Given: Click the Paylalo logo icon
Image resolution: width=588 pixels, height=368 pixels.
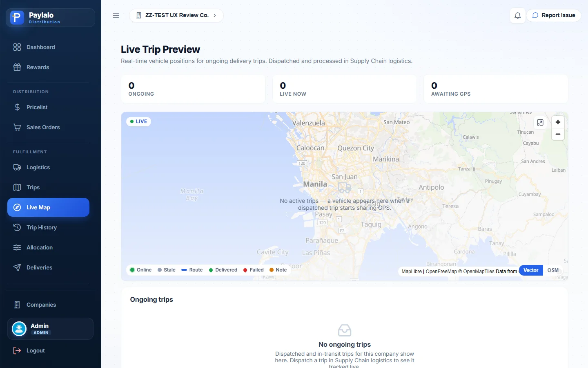Looking at the screenshot, I should [x=17, y=18].
